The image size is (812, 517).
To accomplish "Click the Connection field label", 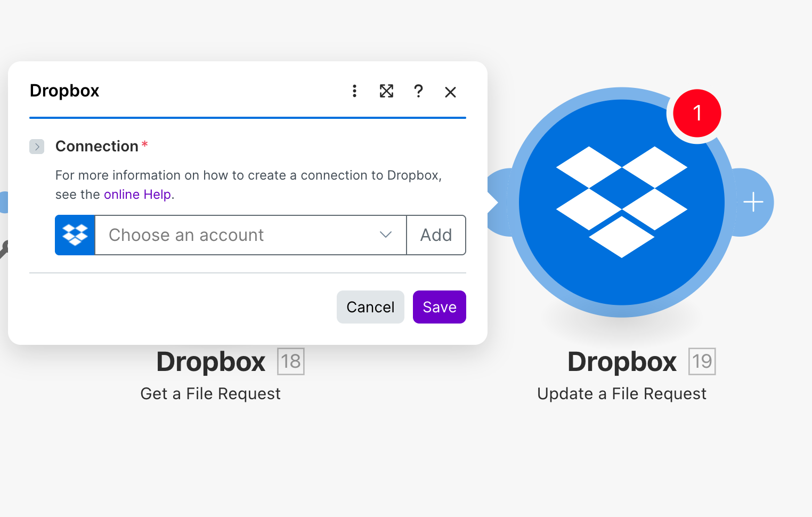I will pos(97,146).
